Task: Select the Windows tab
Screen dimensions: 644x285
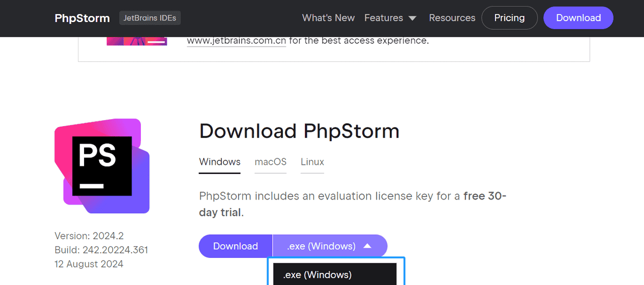Action: (x=220, y=162)
